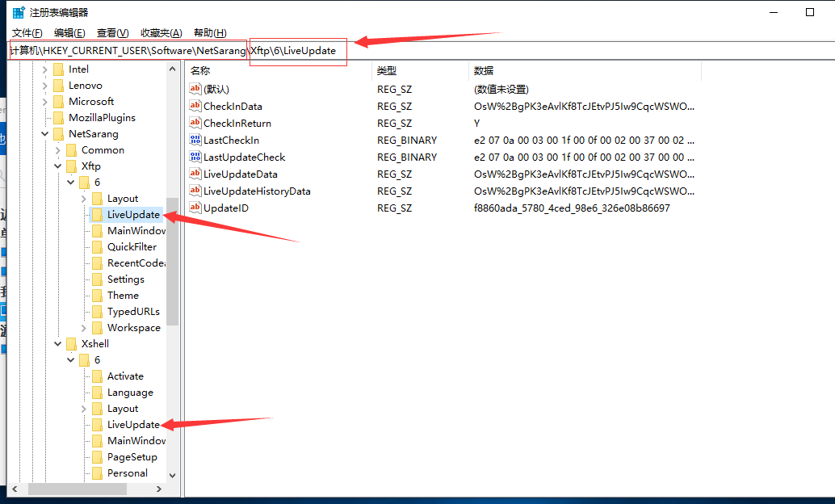
Task: Select the MainWindow key under Xftp
Action: pos(136,231)
